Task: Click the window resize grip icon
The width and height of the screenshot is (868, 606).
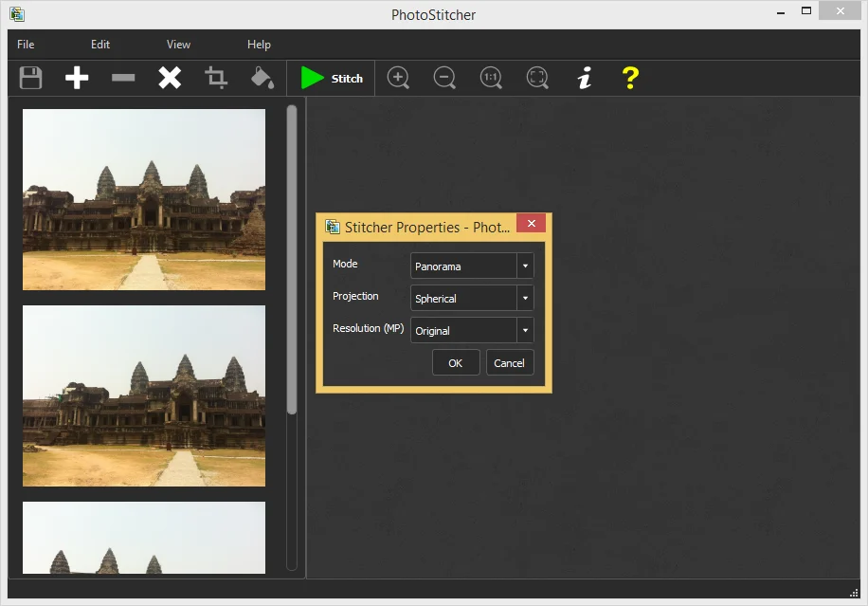Action: (x=854, y=593)
